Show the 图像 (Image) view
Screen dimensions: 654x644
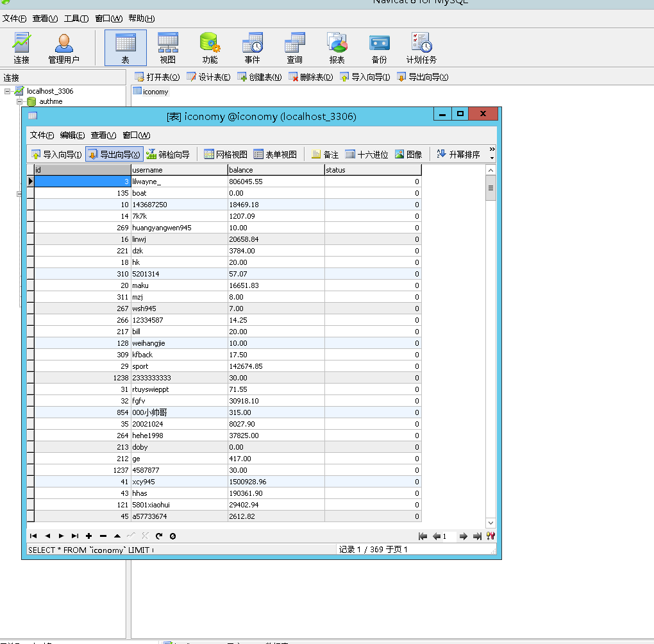pyautogui.click(x=409, y=155)
